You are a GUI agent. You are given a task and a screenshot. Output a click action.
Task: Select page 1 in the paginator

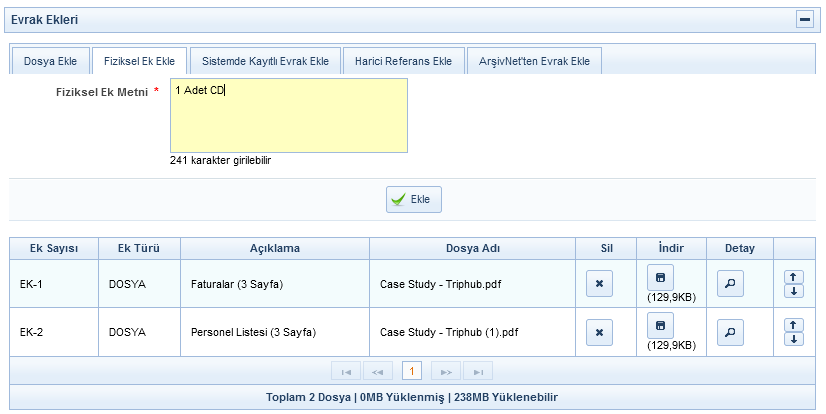(x=411, y=372)
